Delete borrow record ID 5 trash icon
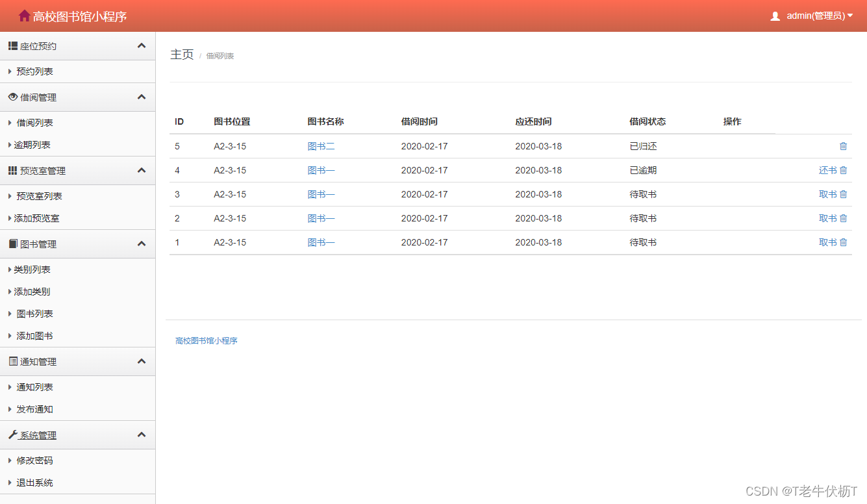This screenshot has height=504, width=867. (x=843, y=146)
